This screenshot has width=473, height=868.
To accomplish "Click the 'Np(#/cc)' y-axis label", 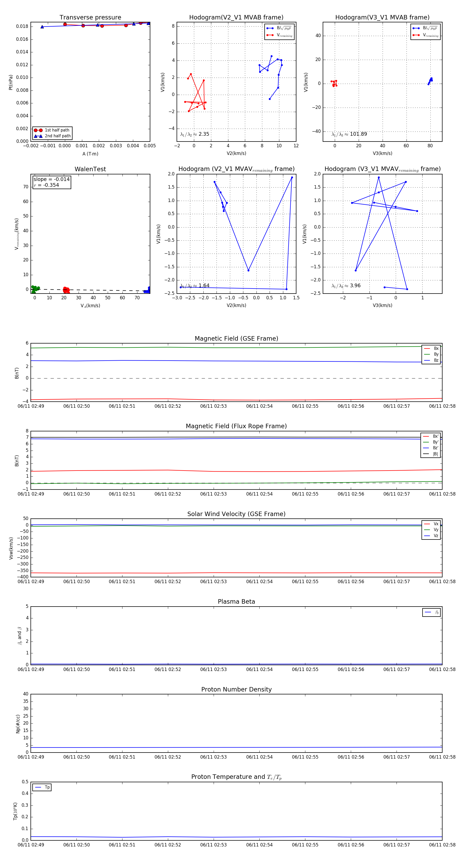I will click(x=18, y=724).
